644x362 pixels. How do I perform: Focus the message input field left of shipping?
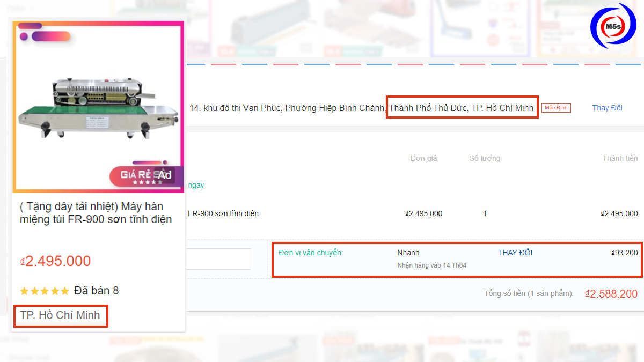pos(218,259)
